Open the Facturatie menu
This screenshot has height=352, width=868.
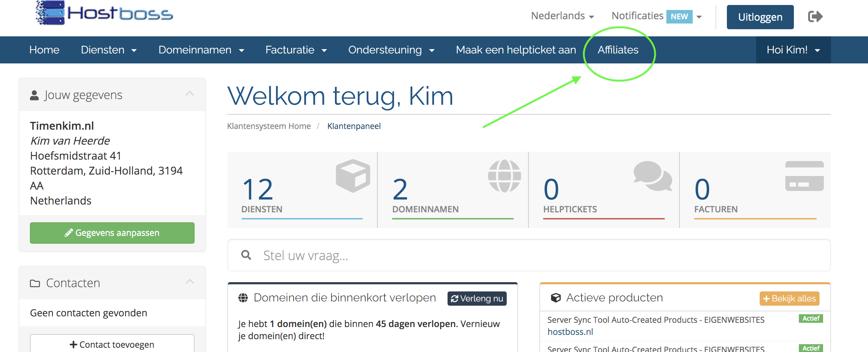[296, 50]
